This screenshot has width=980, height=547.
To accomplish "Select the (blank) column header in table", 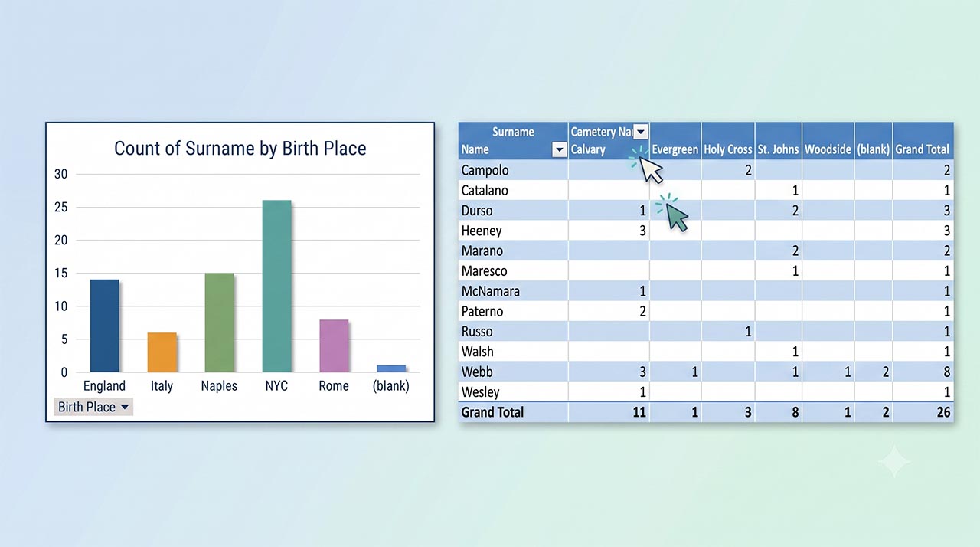I will [x=874, y=149].
